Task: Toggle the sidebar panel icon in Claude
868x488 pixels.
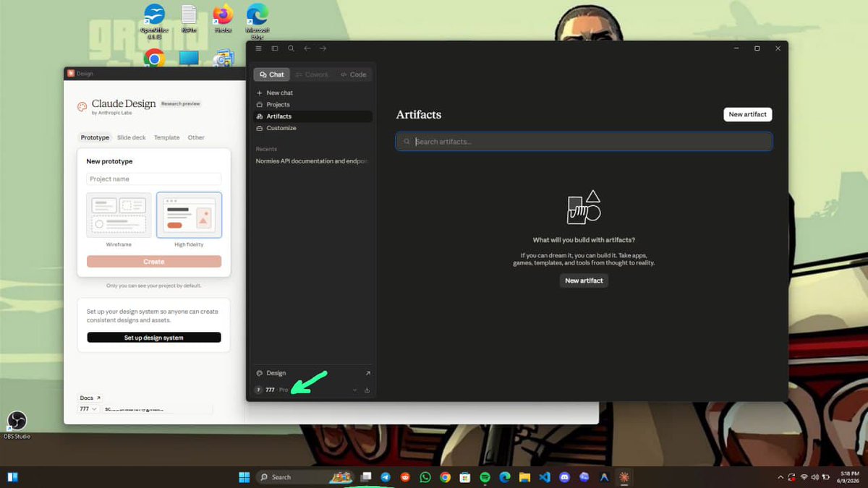Action: (275, 48)
